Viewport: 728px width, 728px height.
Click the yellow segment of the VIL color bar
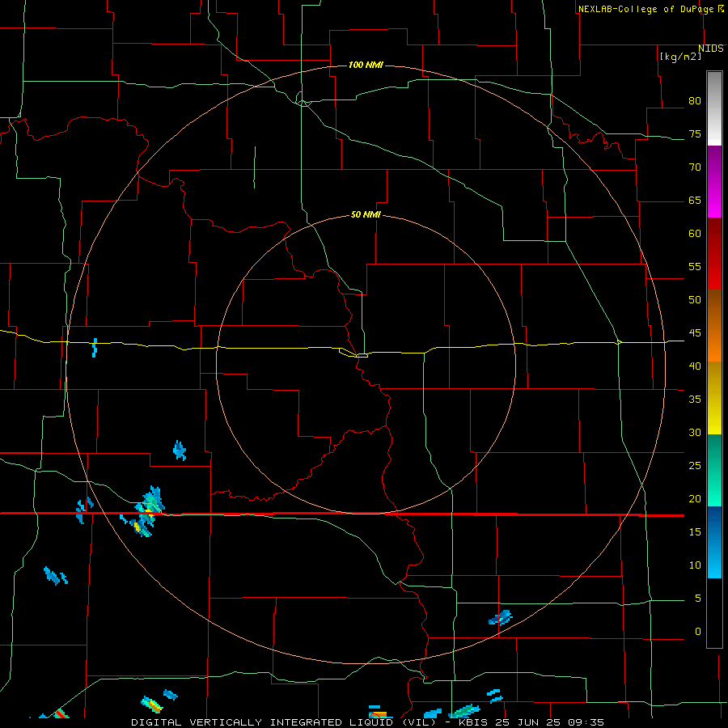pyautogui.click(x=714, y=398)
